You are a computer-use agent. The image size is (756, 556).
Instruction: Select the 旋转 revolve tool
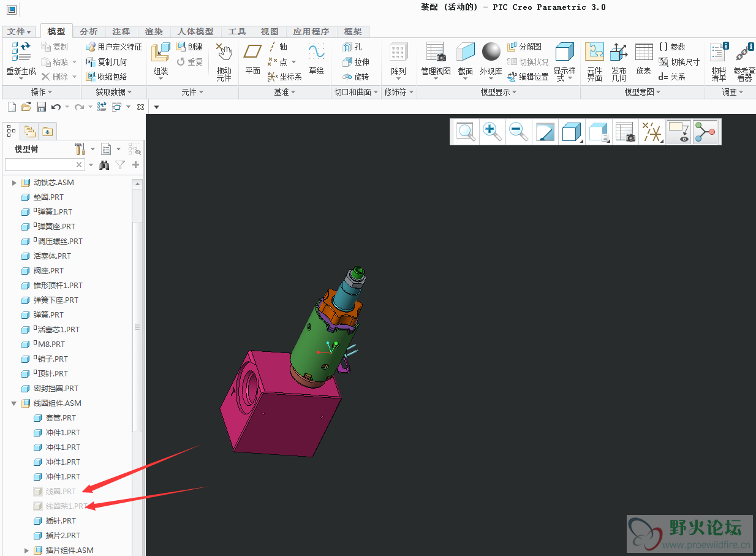355,77
